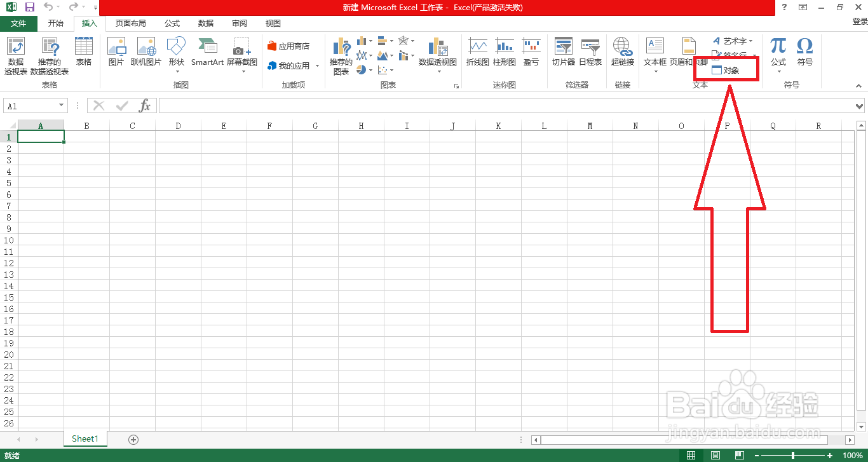Insert a Symbol (符号)
This screenshot has height=462, width=868.
click(x=805, y=52)
